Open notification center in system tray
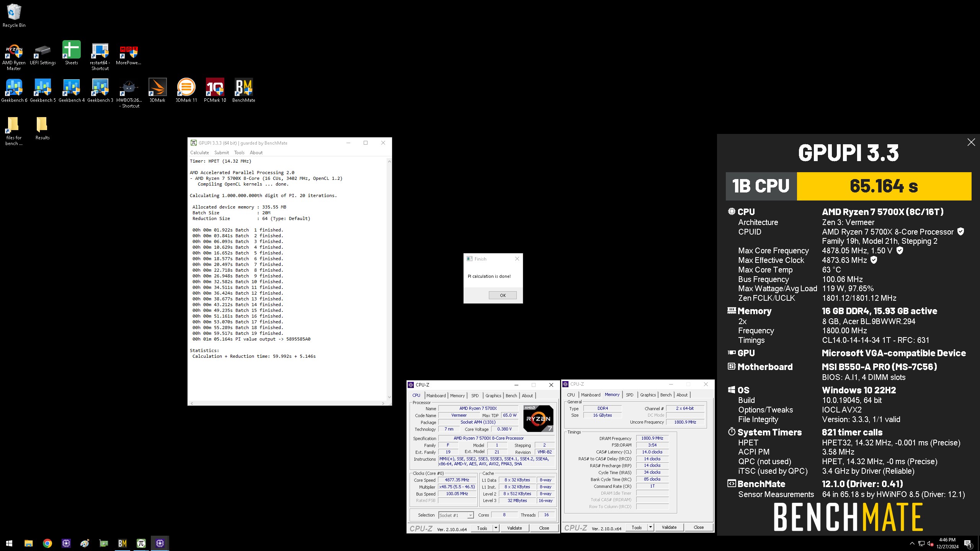The width and height of the screenshot is (980, 551). tap(968, 543)
